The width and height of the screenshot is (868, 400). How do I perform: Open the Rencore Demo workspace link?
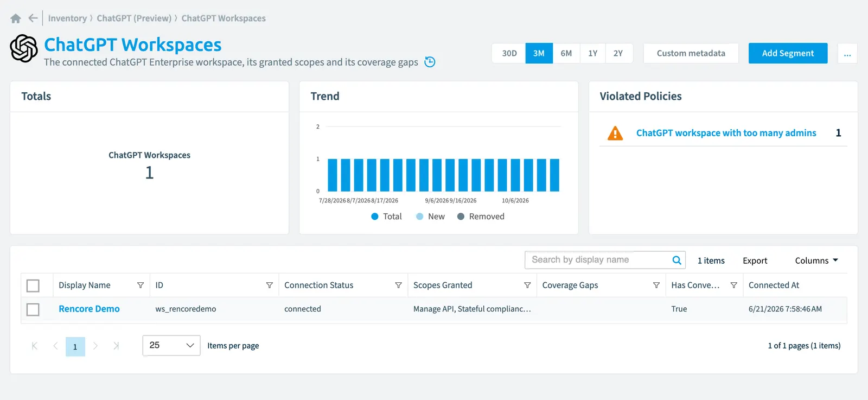pos(89,309)
